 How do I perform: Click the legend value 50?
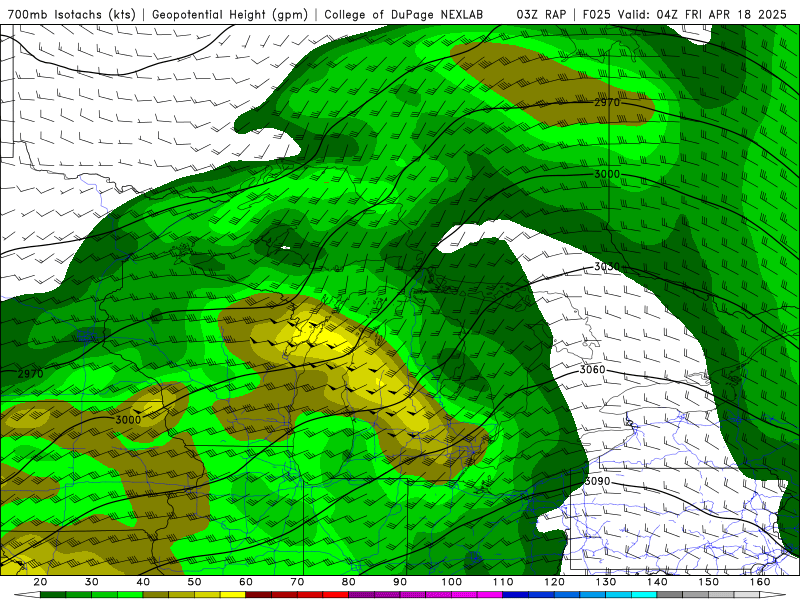(194, 582)
